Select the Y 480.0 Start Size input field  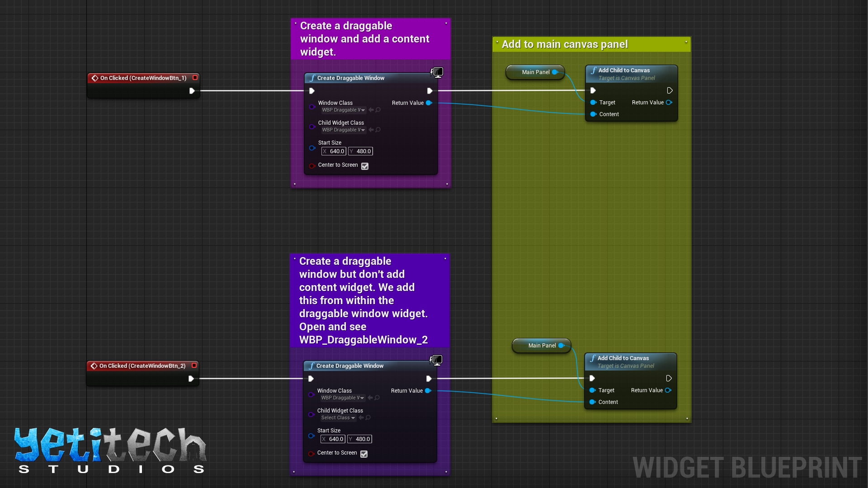tap(360, 151)
